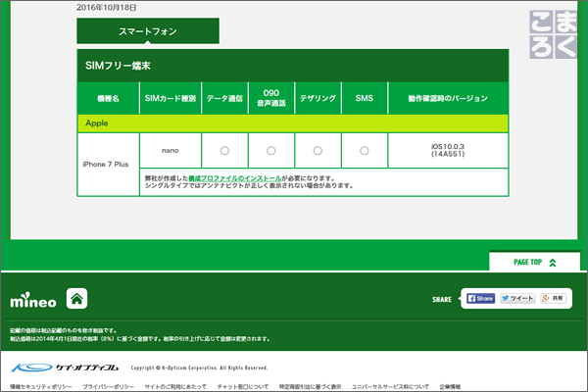Jump up via the PAGE TOP label

(x=527, y=263)
